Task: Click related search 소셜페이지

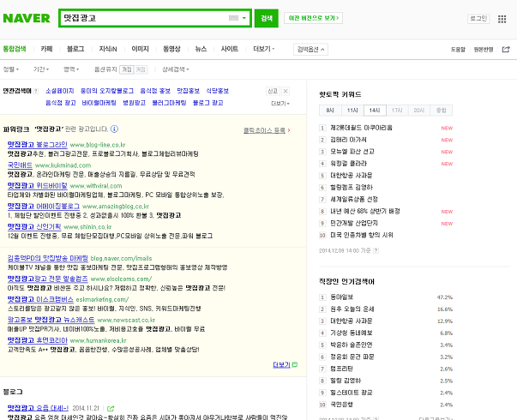Action: [60, 91]
